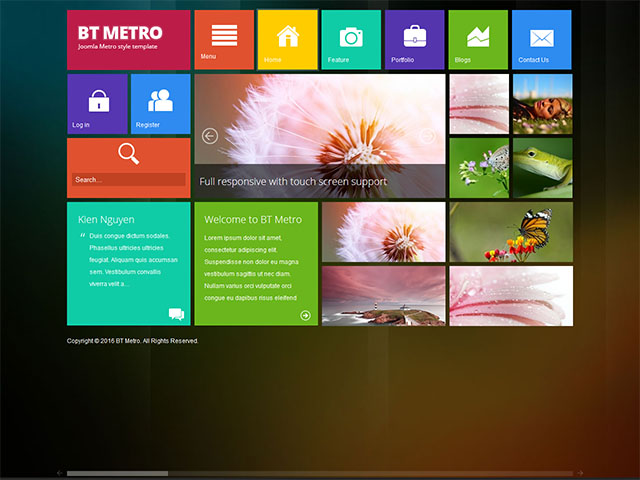Click the horizontal scrollbar thumb at bottom
640x480 pixels.
[x=118, y=473]
